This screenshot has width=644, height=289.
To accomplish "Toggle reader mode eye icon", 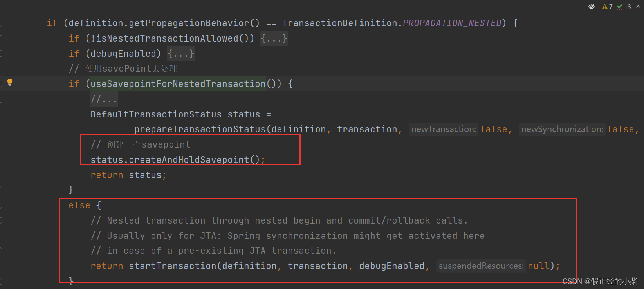I will tap(592, 7).
